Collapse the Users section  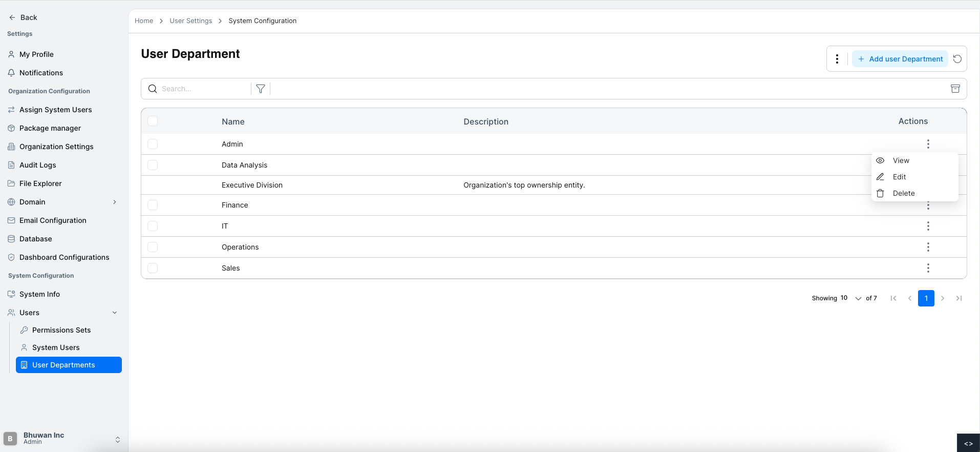115,313
